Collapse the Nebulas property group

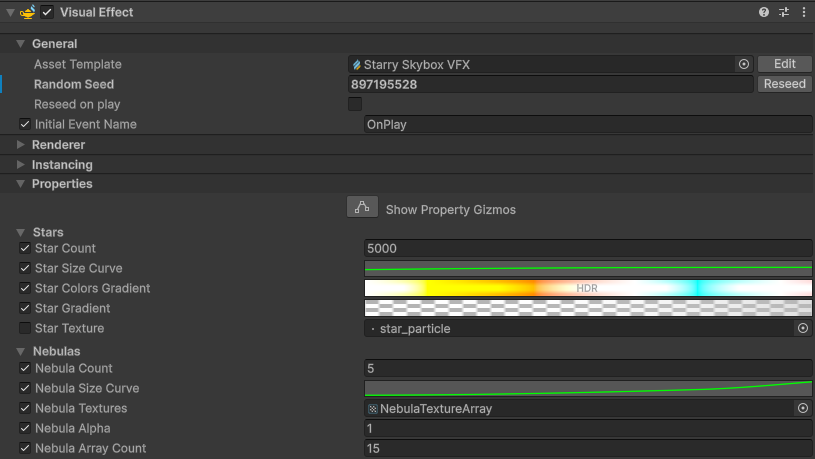click(20, 352)
